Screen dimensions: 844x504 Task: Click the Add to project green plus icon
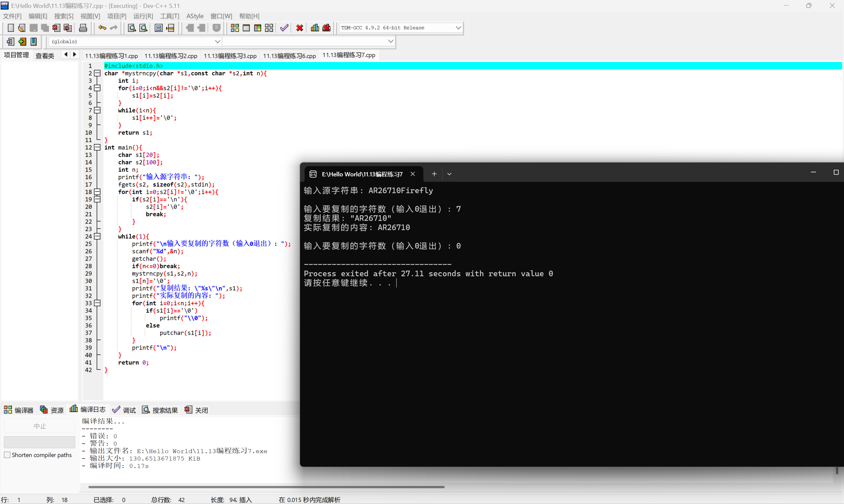(x=22, y=42)
